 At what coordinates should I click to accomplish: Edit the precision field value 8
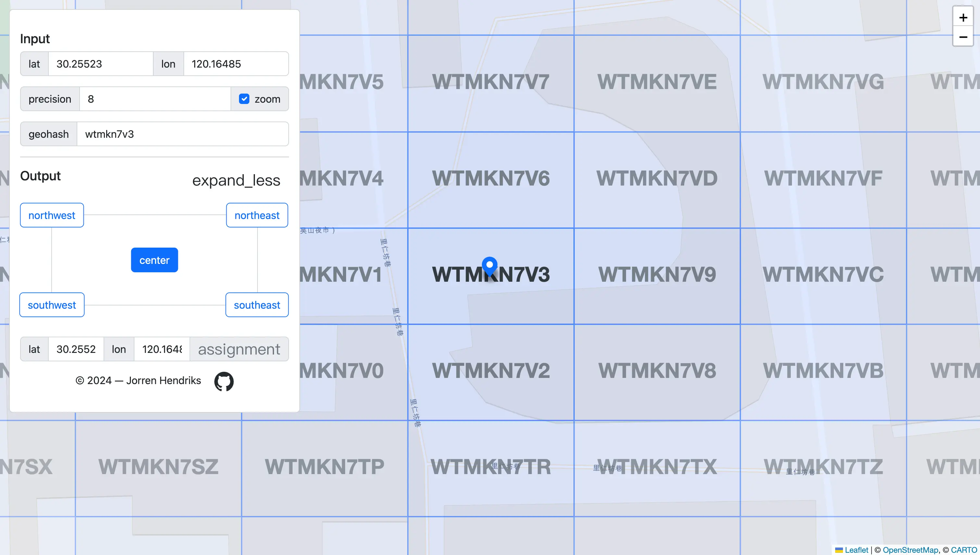155,99
